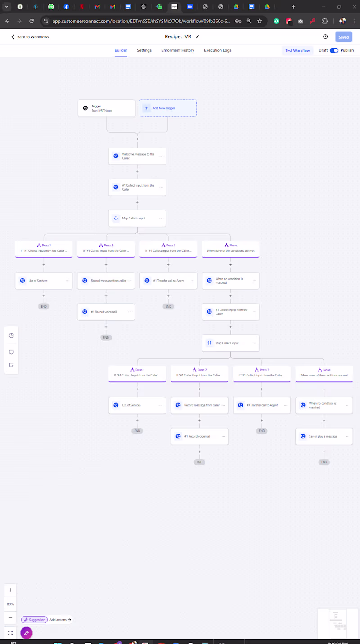Open the browser extensions puzzle icon
This screenshot has height=644, width=360.
tap(325, 21)
